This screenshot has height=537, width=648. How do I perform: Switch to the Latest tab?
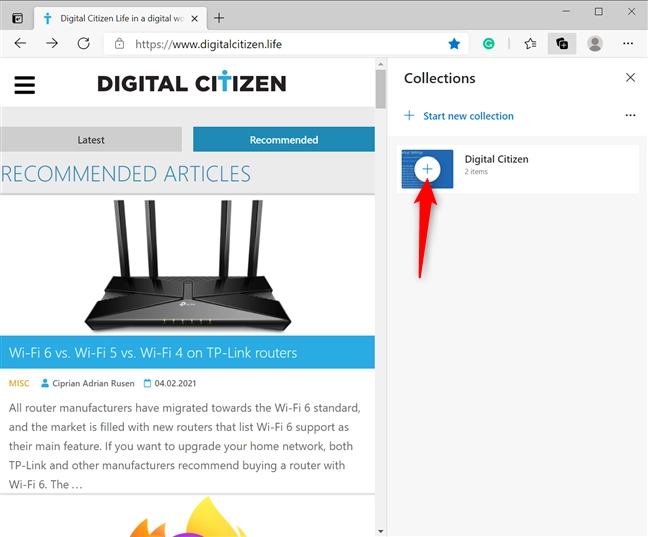pos(91,140)
